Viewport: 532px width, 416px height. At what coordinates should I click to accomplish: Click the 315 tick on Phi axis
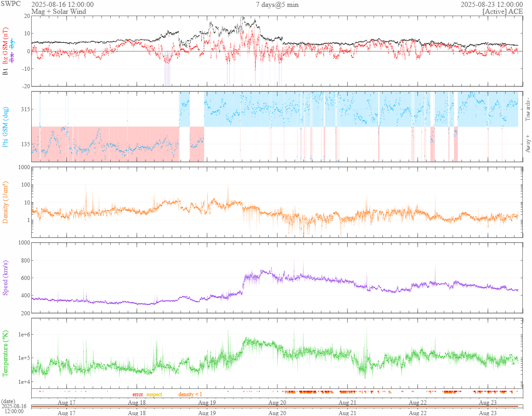click(x=26, y=109)
